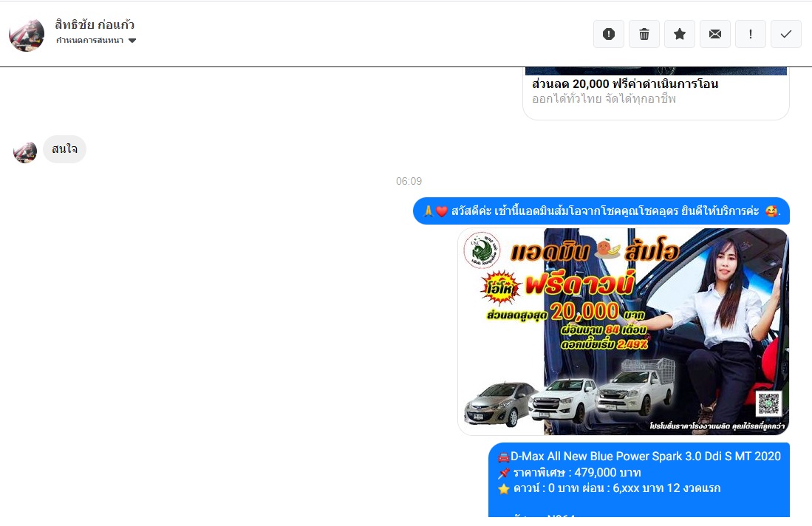Mark conversation as unread with envelope icon

pyautogui.click(x=715, y=34)
